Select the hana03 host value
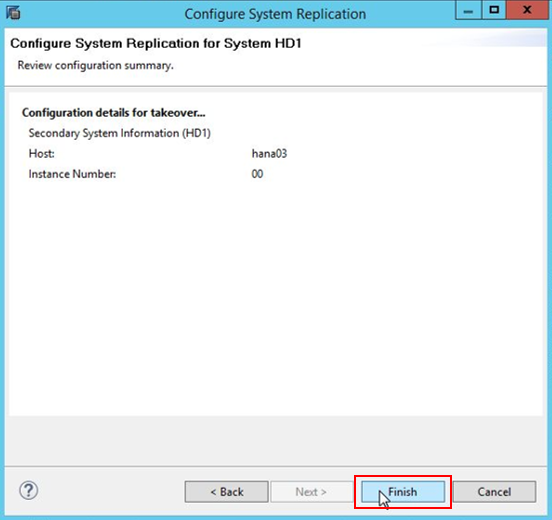 click(x=269, y=154)
